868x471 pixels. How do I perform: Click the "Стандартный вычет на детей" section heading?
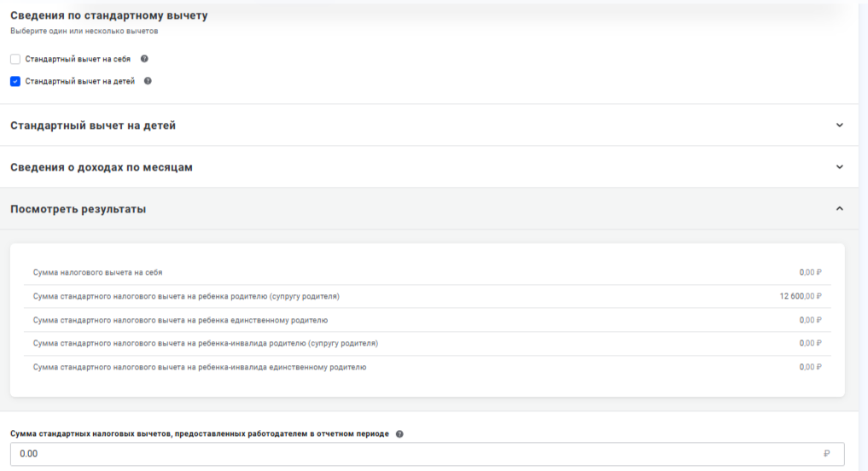[93, 125]
